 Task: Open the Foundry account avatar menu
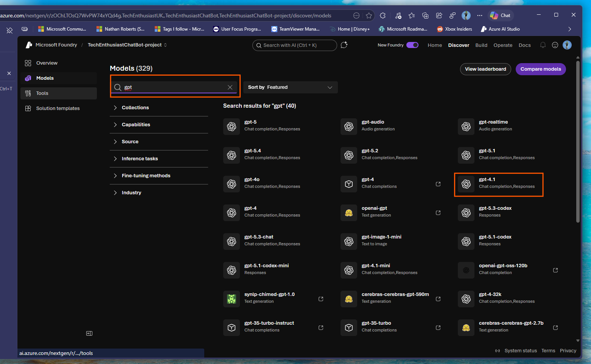tap(567, 45)
